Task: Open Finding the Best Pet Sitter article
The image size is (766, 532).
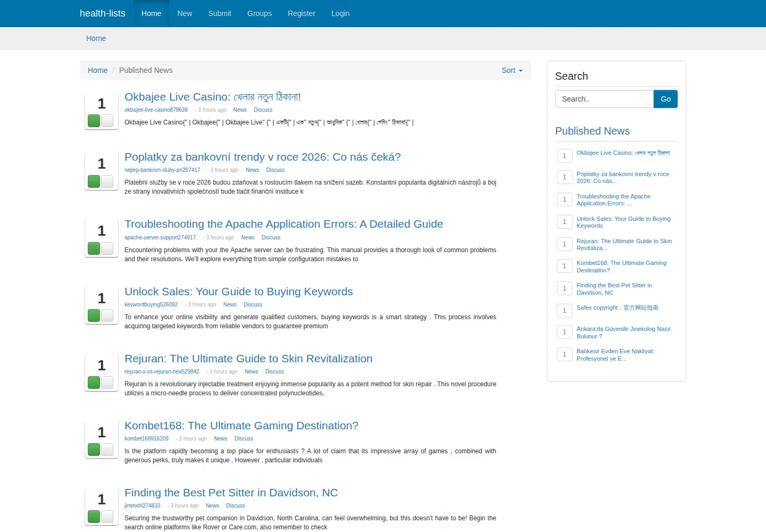Action: coord(231,493)
